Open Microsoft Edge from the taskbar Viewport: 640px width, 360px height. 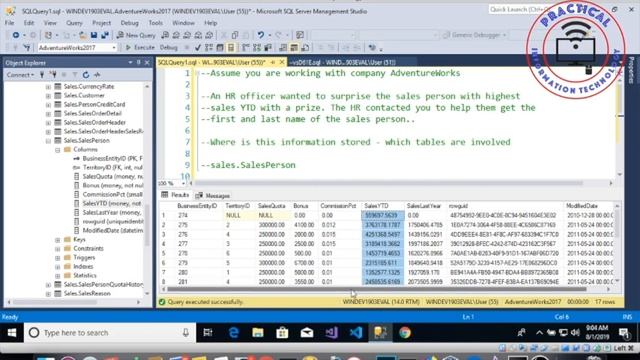[233, 333]
